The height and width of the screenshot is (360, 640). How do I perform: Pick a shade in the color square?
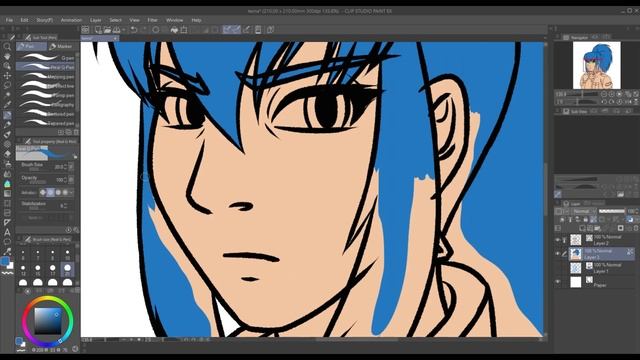coord(48,321)
